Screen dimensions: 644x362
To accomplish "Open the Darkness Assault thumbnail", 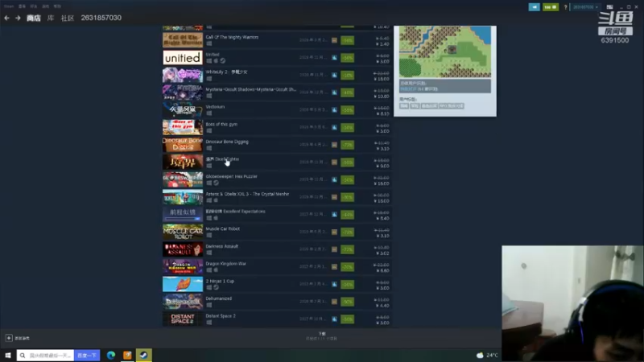I will [183, 249].
